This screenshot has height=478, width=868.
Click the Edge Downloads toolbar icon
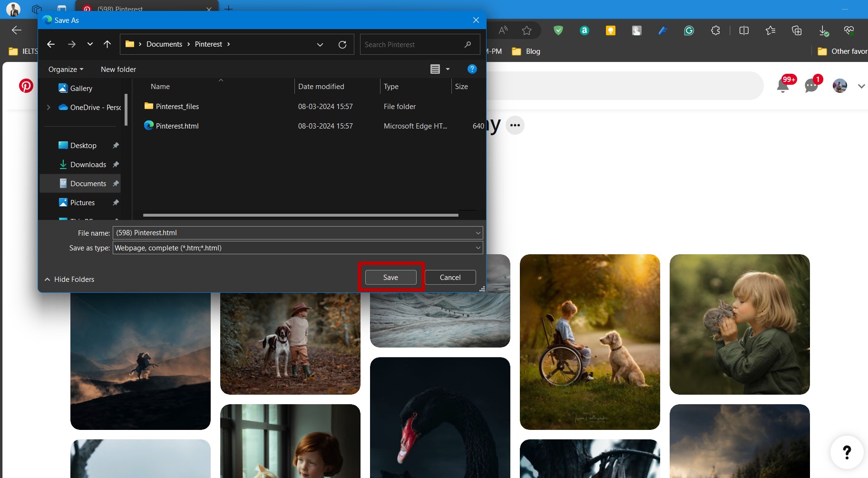(823, 31)
